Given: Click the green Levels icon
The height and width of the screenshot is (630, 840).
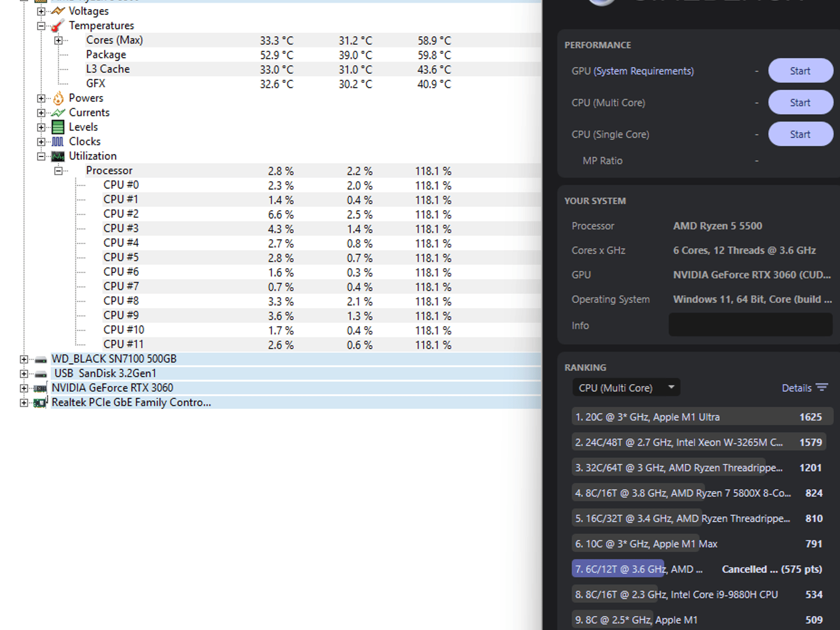Looking at the screenshot, I should pyautogui.click(x=58, y=127).
